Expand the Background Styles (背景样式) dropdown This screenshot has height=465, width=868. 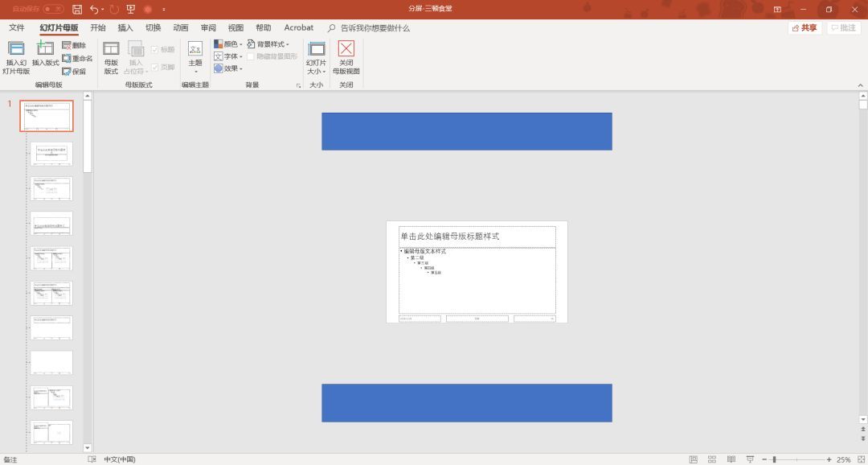pyautogui.click(x=268, y=44)
